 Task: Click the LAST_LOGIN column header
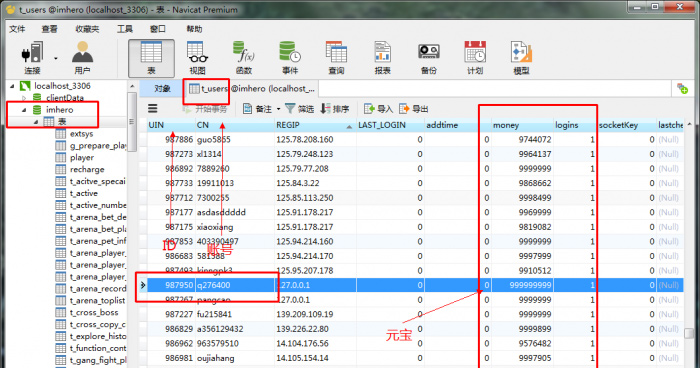[390, 125]
